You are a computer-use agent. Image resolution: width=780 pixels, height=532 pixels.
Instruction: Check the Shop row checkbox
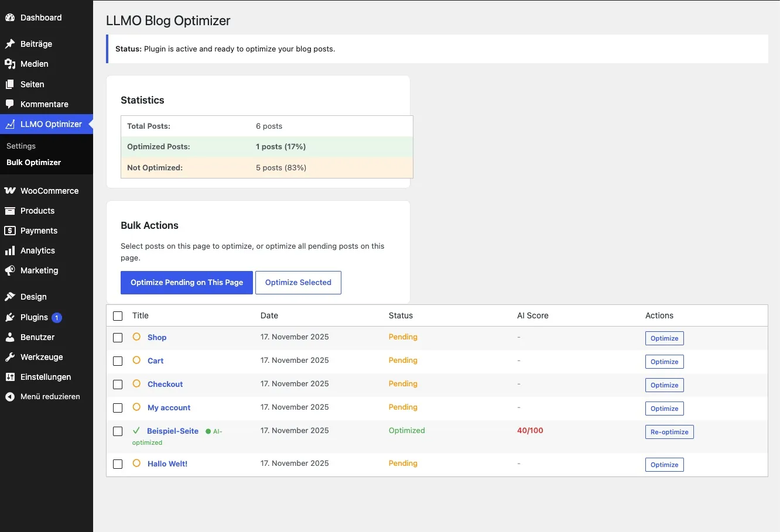(x=118, y=338)
